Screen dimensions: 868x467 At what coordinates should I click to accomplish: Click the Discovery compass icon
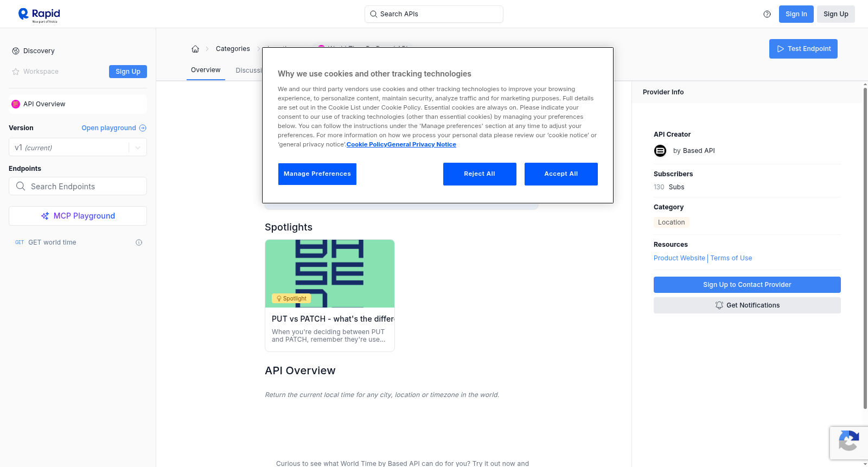[x=16, y=51]
